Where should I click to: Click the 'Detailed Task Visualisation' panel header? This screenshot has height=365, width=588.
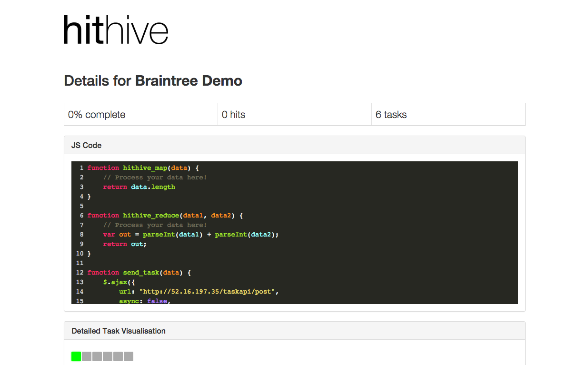click(295, 331)
